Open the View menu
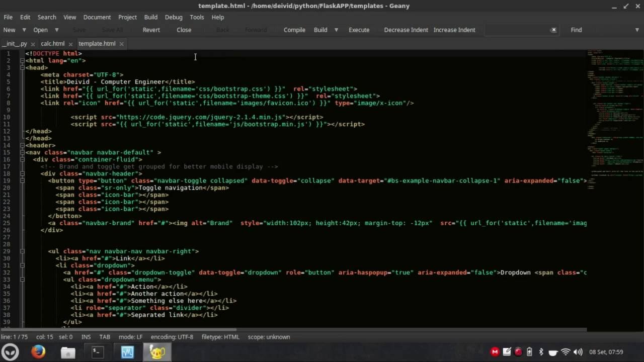Viewport: 644px width, 362px height. [70, 17]
